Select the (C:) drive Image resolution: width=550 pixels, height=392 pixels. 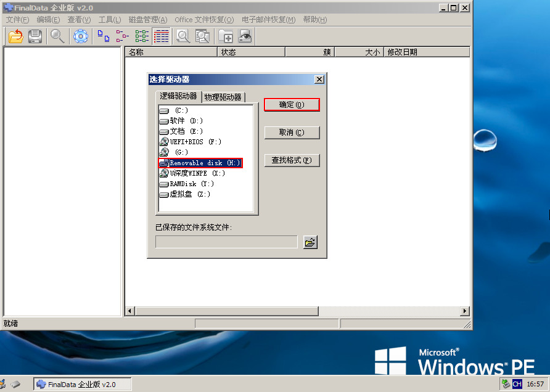174,110
